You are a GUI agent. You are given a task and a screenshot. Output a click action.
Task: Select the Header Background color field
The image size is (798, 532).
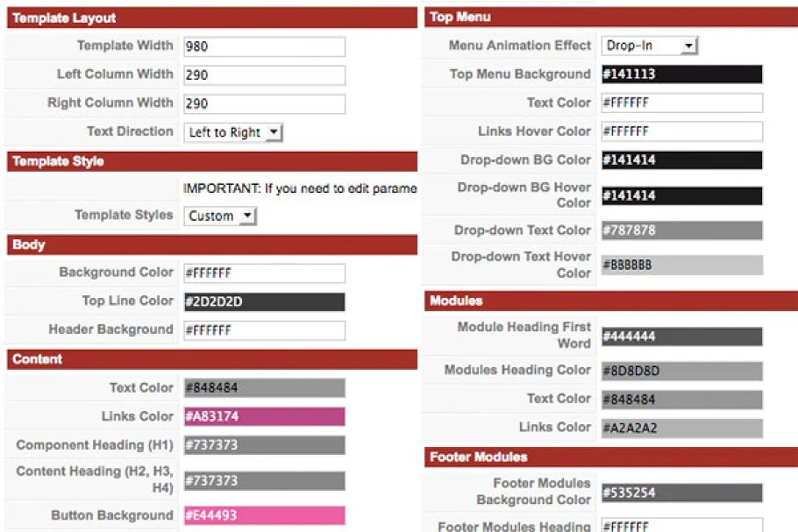(x=264, y=330)
